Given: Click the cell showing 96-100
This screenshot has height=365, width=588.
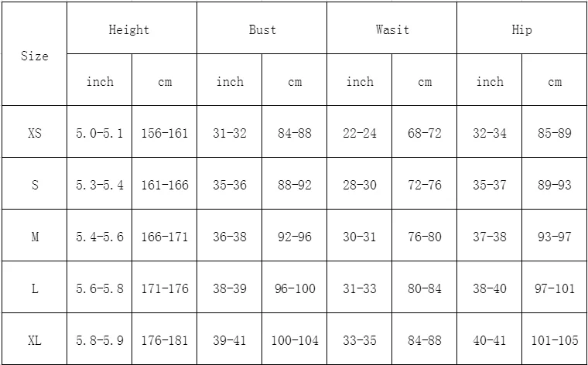Looking at the screenshot, I should click(294, 287).
